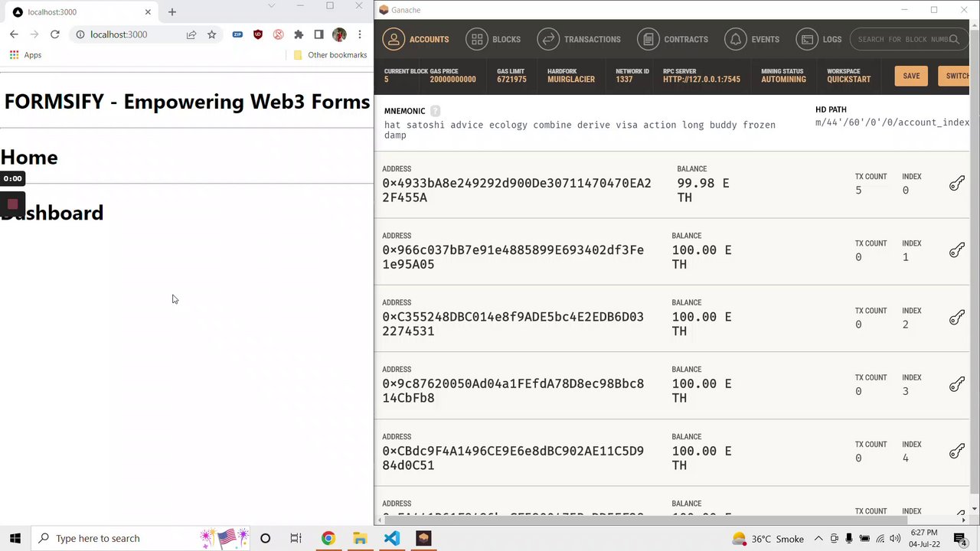Go to the Events tab in Ganache

[x=752, y=39]
